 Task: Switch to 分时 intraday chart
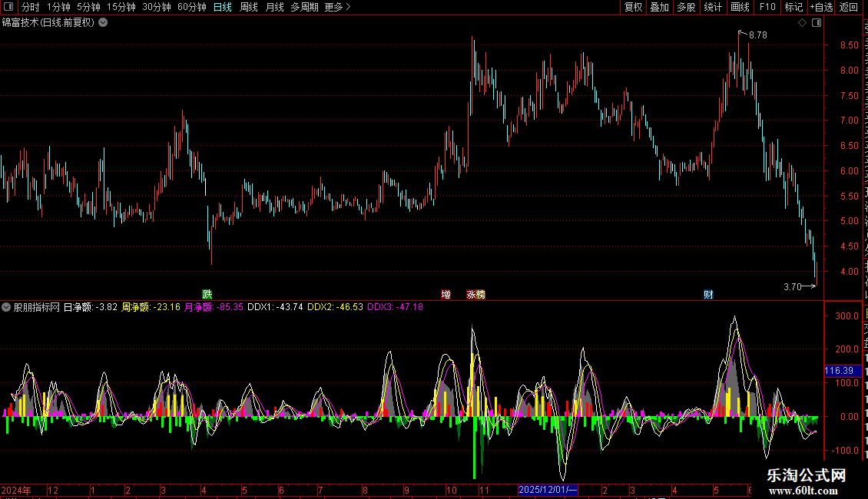tap(31, 7)
